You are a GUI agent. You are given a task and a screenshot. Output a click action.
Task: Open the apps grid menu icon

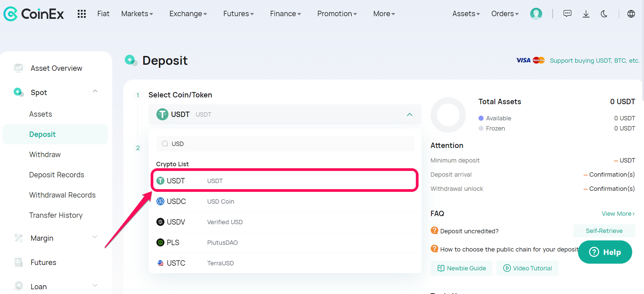click(x=82, y=14)
